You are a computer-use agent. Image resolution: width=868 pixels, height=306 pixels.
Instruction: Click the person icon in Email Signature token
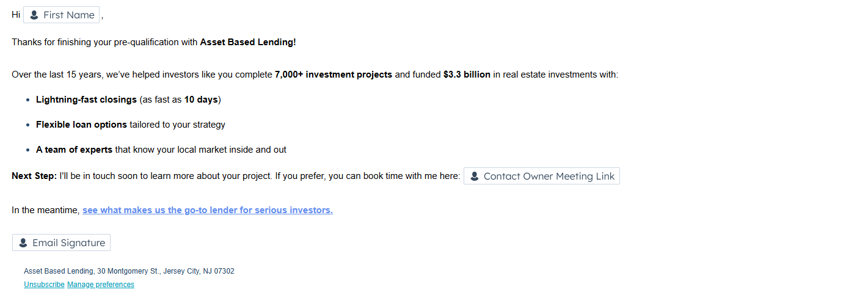23,243
